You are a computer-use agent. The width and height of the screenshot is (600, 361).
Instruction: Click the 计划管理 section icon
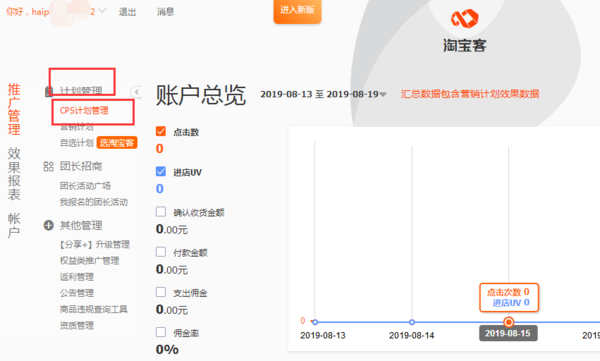pos(49,91)
